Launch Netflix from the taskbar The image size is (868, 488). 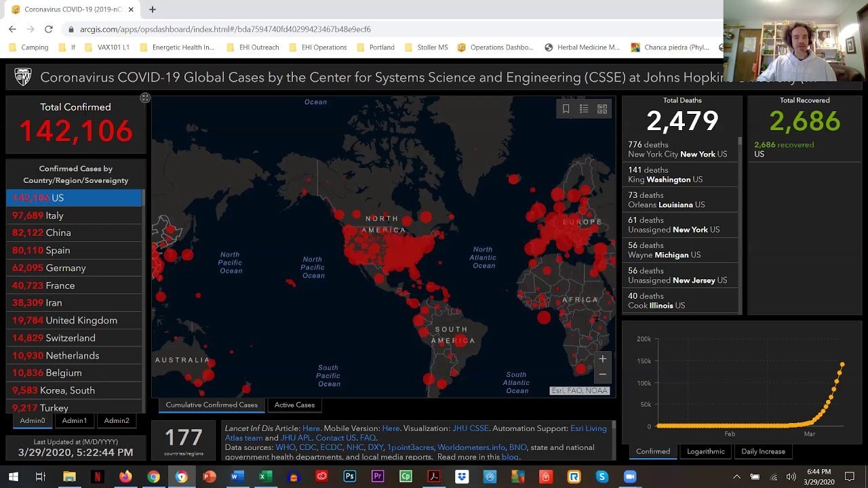(x=98, y=476)
